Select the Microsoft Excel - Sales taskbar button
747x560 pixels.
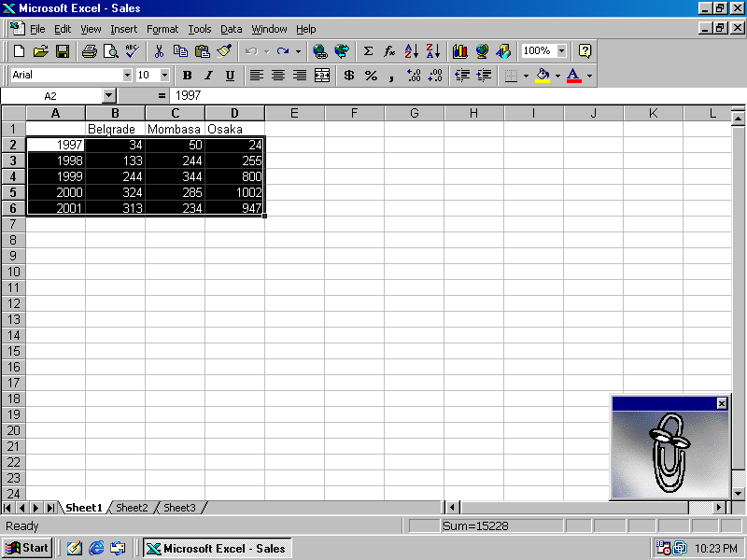click(218, 549)
